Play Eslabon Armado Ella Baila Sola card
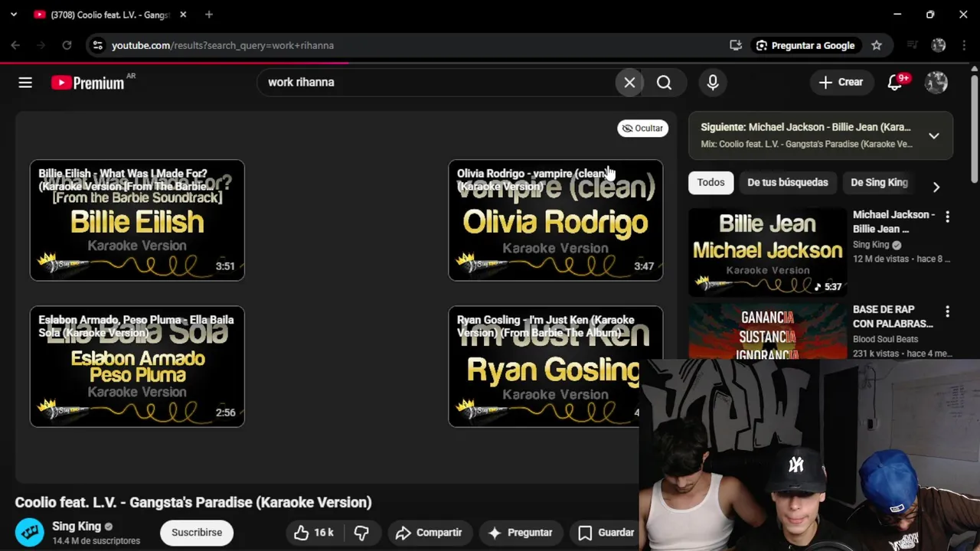This screenshot has height=551, width=980. coord(137,367)
